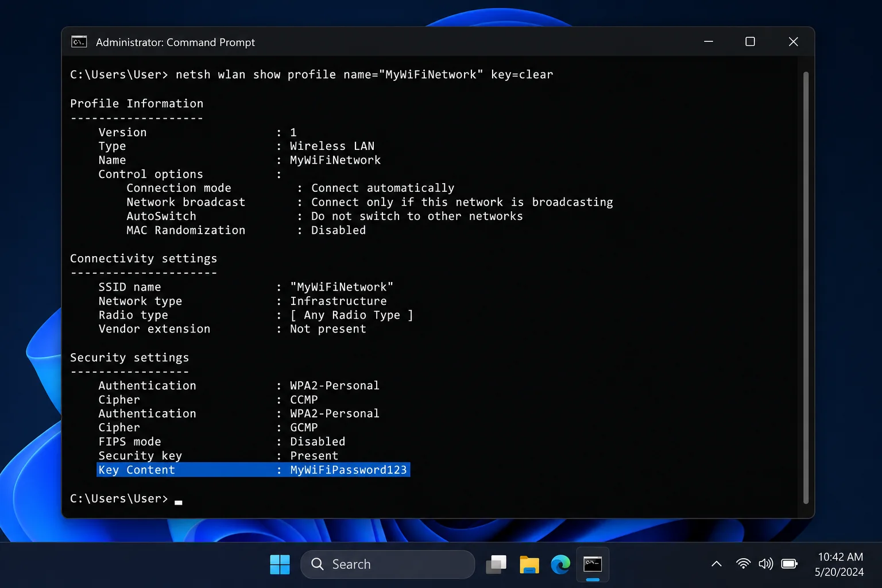Click the 'Vendor extension' label

click(154, 329)
